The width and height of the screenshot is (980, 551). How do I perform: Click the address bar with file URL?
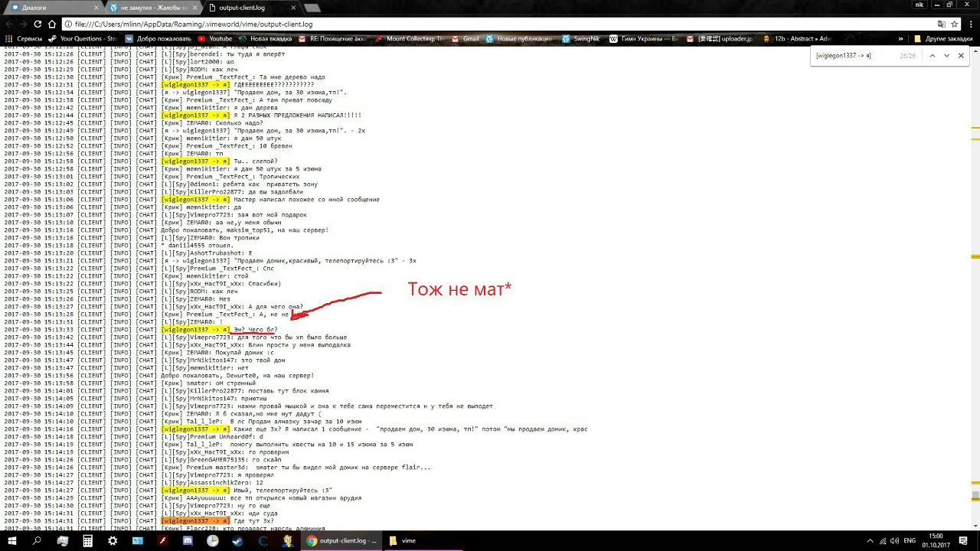pos(459,24)
